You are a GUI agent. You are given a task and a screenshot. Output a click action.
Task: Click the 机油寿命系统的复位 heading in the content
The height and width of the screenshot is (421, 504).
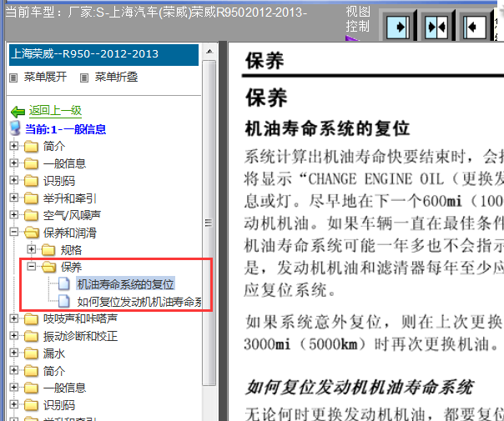pyautogui.click(x=327, y=129)
